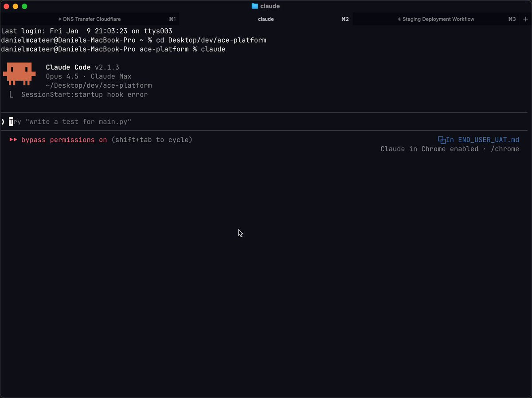Add a new terminal tab with plus
The width and height of the screenshot is (532, 398).
(525, 19)
